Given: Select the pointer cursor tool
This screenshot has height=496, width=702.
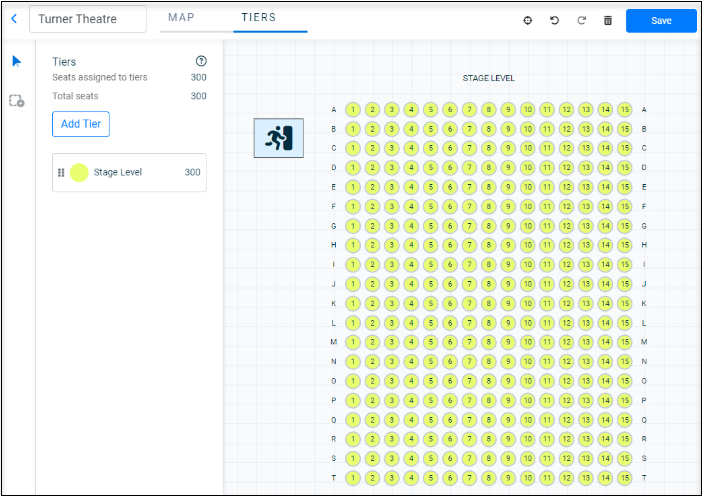Looking at the screenshot, I should tap(17, 61).
